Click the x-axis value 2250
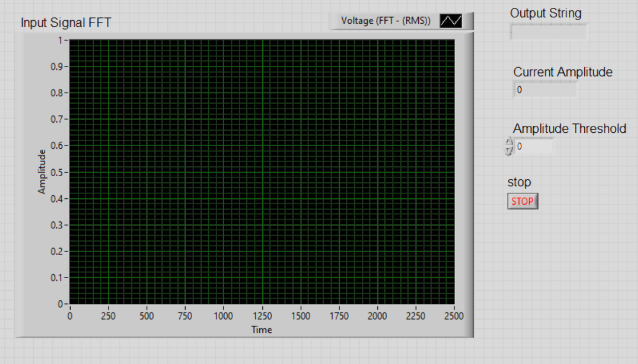Screen dimensions: 638x364 416,316
